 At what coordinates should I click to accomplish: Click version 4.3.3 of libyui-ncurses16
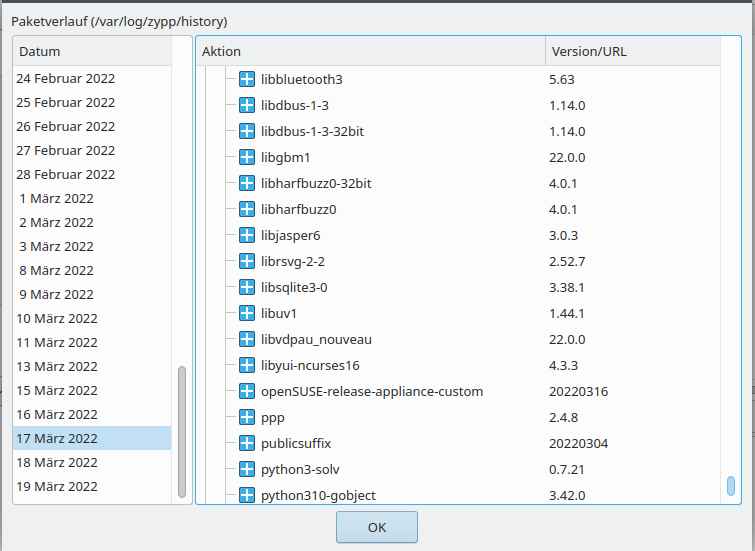coord(563,365)
